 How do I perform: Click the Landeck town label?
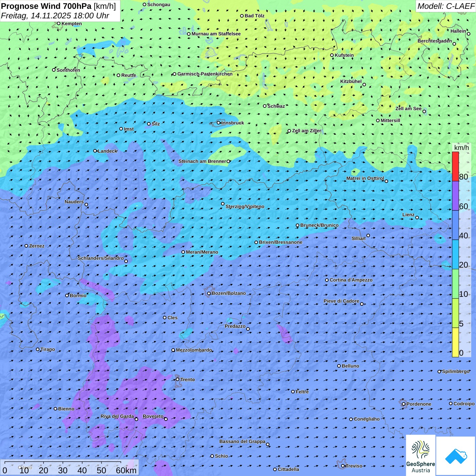click(107, 151)
